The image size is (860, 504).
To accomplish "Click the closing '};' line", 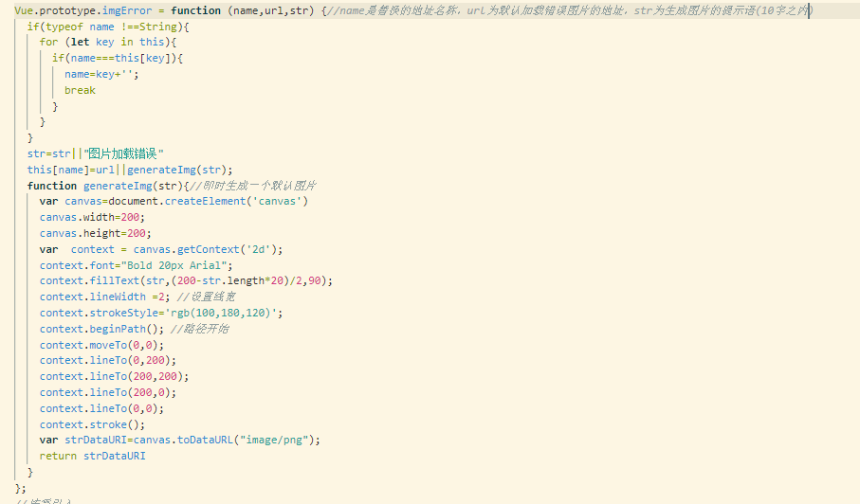I will pyautogui.click(x=20, y=488).
